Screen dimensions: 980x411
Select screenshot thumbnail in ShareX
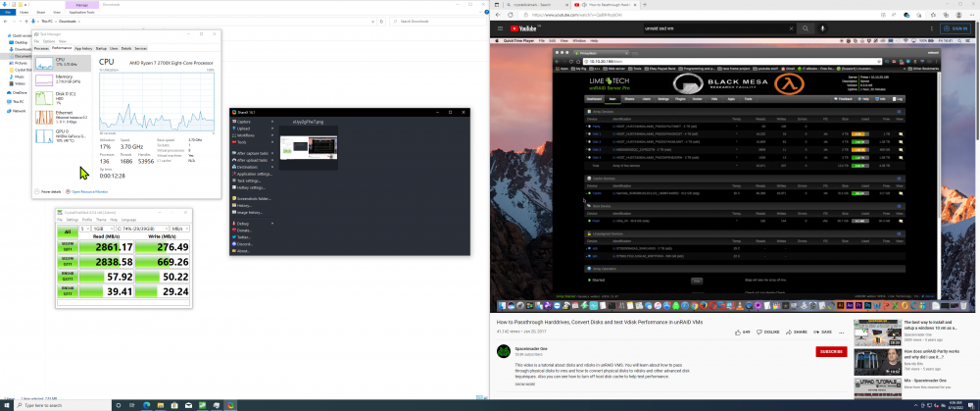pyautogui.click(x=309, y=148)
